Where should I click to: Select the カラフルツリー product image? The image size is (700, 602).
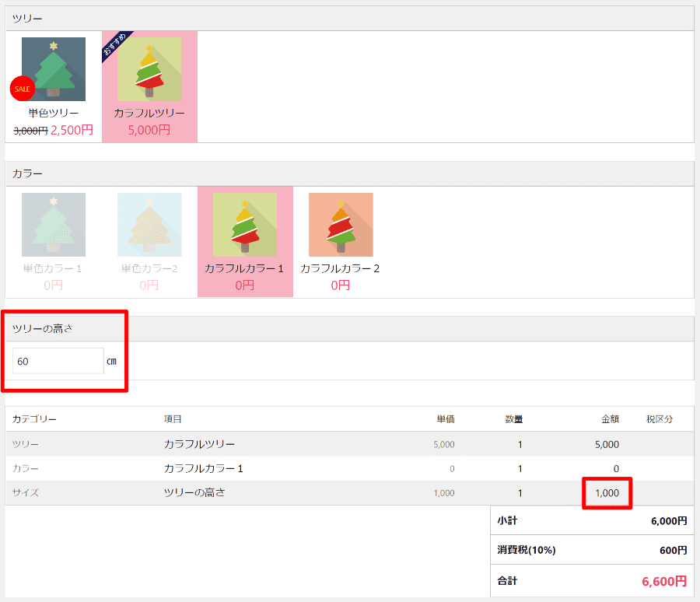149,69
